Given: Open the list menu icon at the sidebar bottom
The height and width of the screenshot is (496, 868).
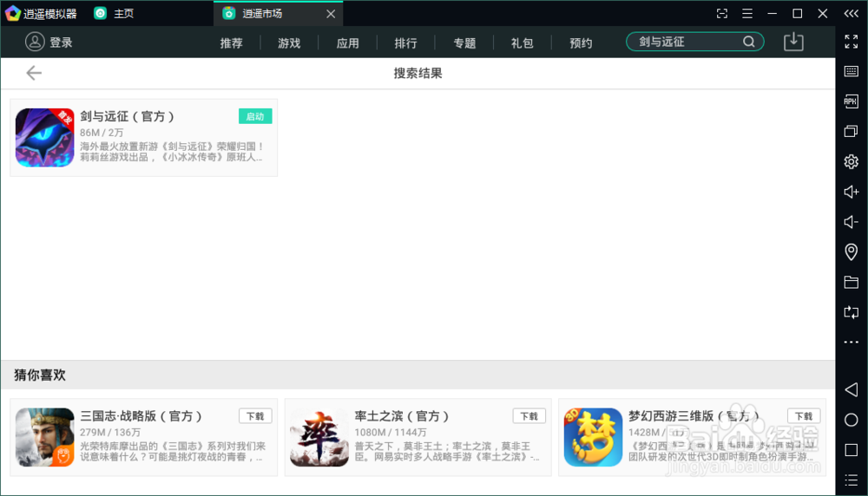Looking at the screenshot, I should click(851, 480).
